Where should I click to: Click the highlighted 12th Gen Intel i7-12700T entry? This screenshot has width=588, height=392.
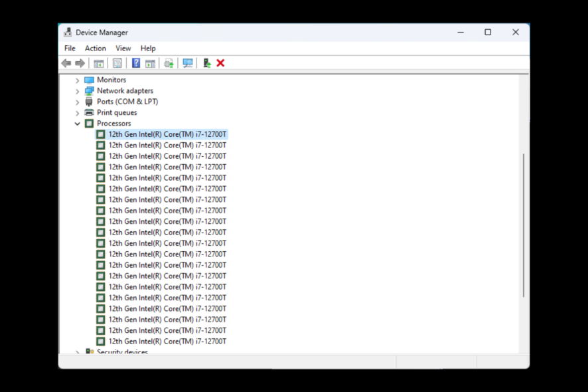coord(167,134)
